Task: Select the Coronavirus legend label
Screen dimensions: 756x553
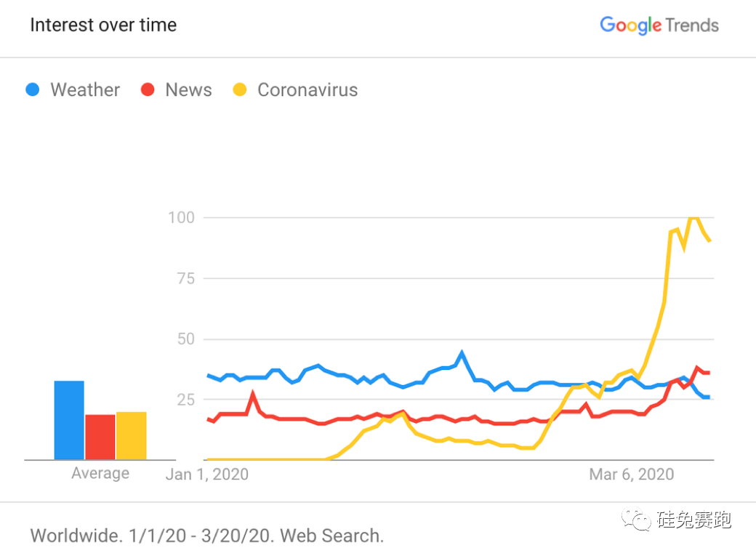Action: tap(307, 90)
